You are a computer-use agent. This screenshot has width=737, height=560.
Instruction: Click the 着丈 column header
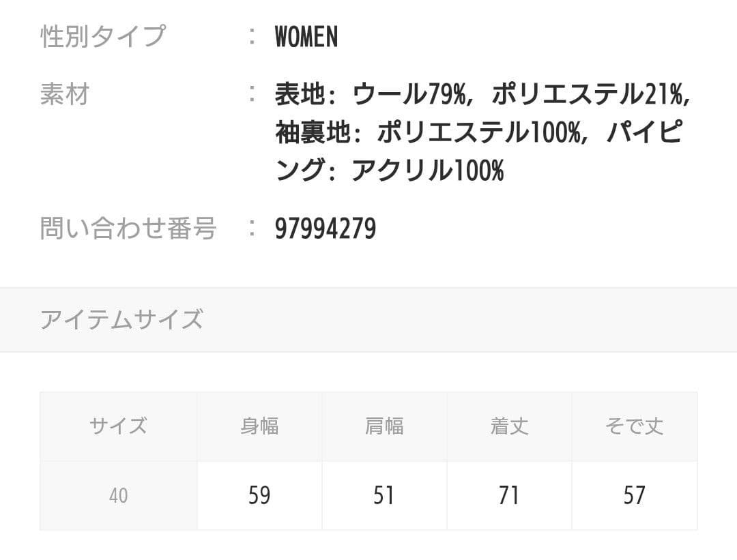[509, 426]
